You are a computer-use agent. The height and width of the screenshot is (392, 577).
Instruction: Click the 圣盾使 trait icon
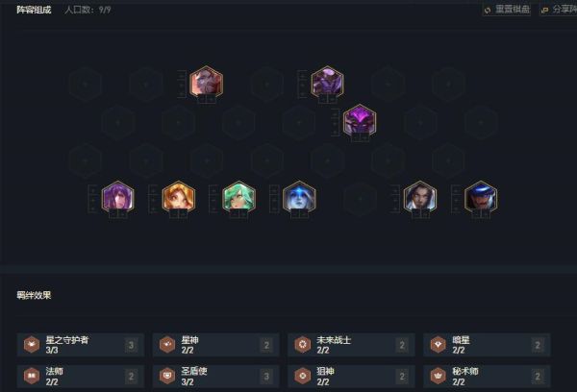(167, 376)
